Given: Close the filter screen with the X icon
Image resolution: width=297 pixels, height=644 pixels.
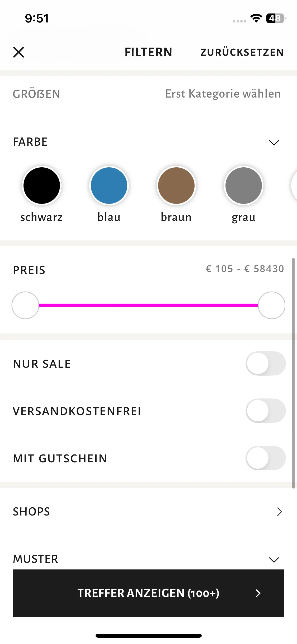Looking at the screenshot, I should (x=19, y=52).
